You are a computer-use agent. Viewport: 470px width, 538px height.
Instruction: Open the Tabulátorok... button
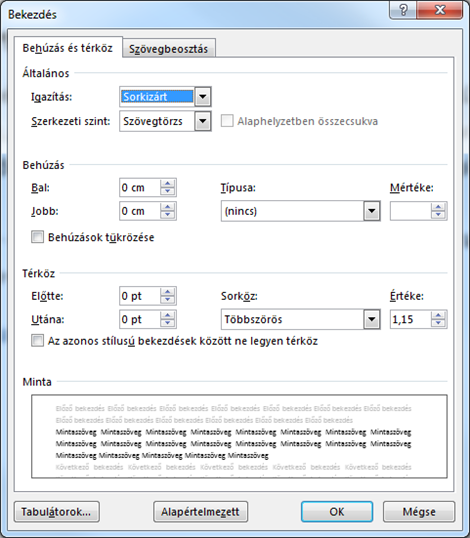57,512
